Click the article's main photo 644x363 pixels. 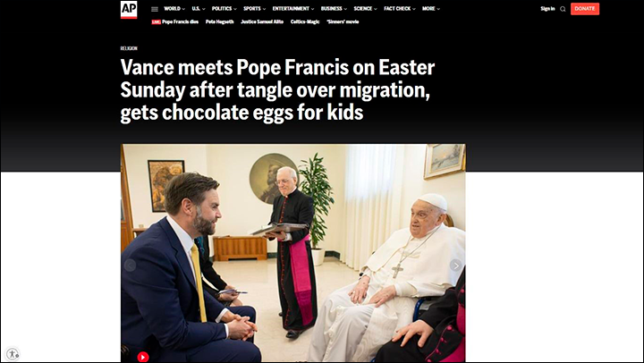click(x=293, y=252)
